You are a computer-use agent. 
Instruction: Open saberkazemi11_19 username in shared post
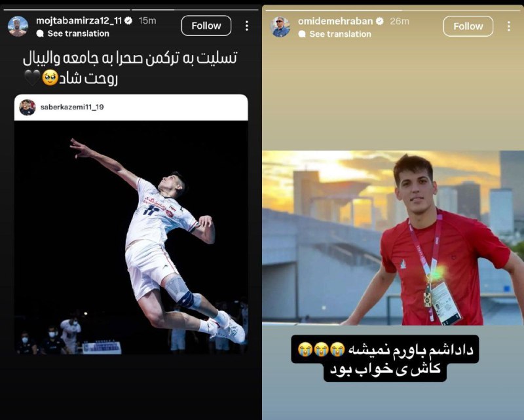[x=72, y=107]
